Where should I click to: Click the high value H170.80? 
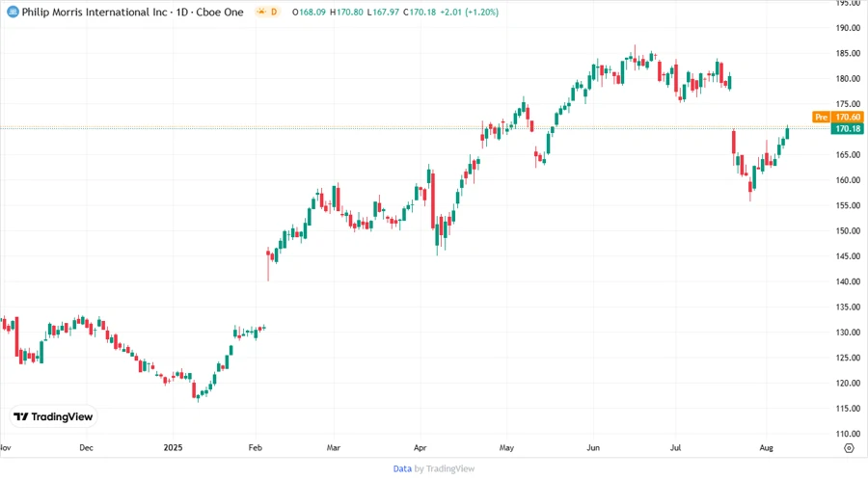coord(346,12)
